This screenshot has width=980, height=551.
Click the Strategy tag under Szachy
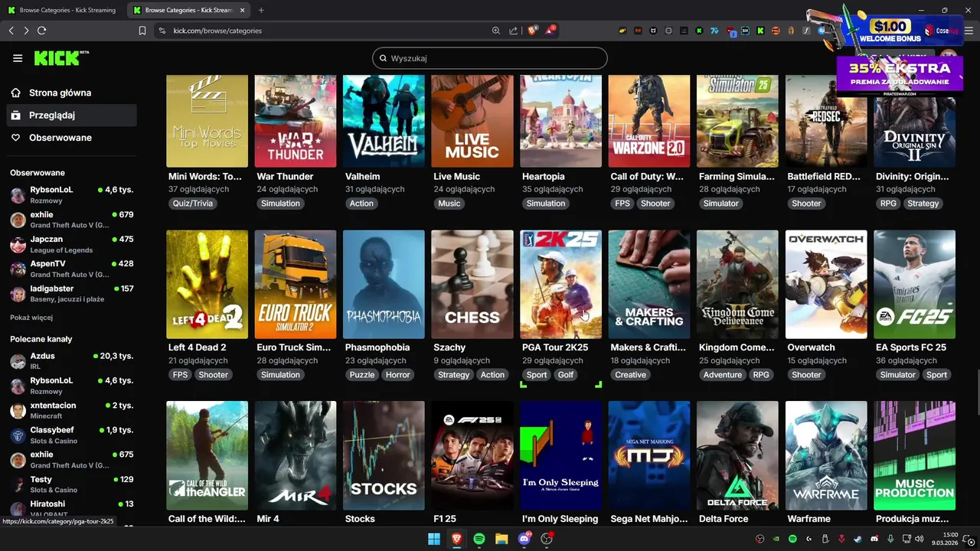coord(454,375)
